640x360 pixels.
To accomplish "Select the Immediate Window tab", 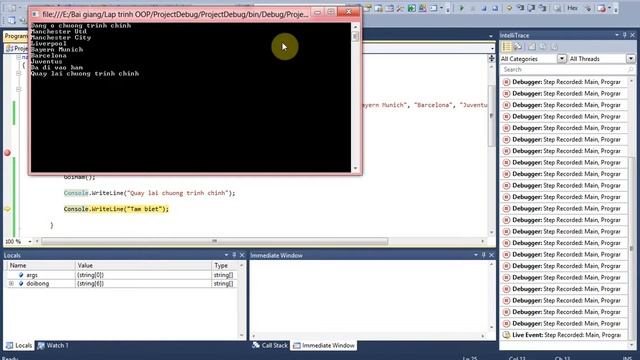I will point(324,345).
